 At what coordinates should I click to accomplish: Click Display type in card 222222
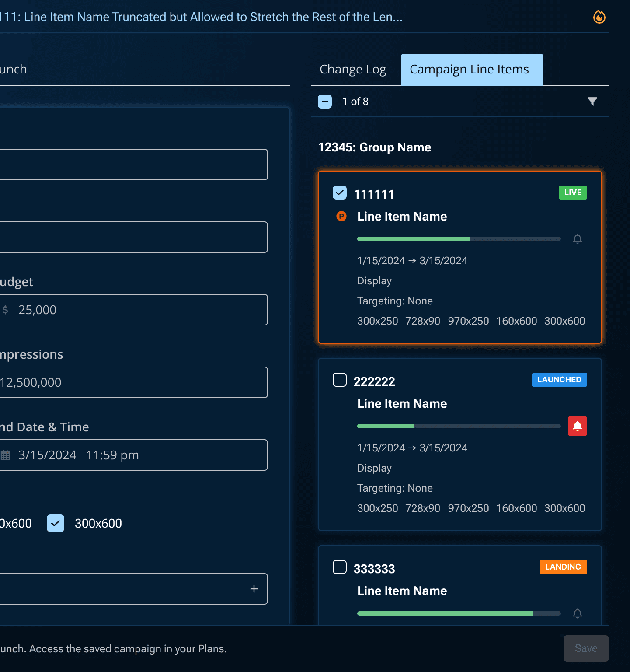point(374,468)
